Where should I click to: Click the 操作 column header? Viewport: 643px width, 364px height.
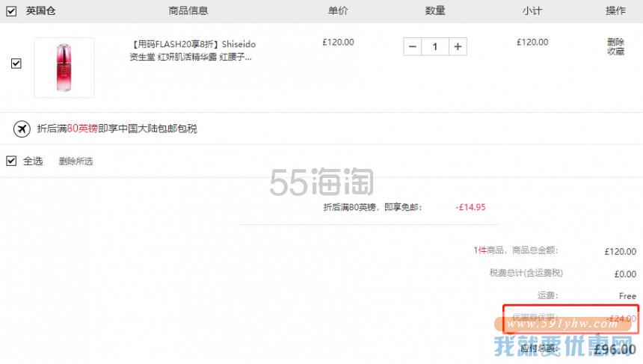tap(615, 10)
